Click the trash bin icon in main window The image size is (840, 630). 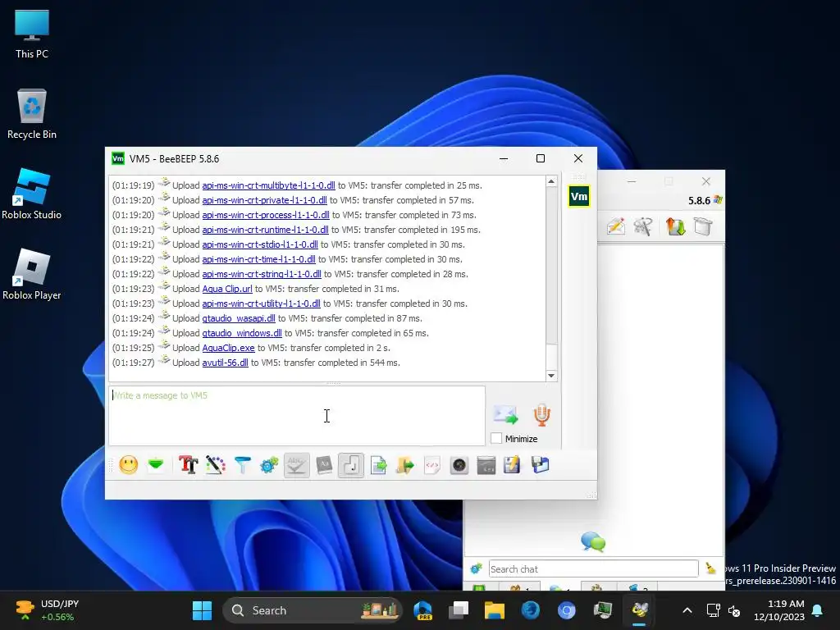point(703,226)
